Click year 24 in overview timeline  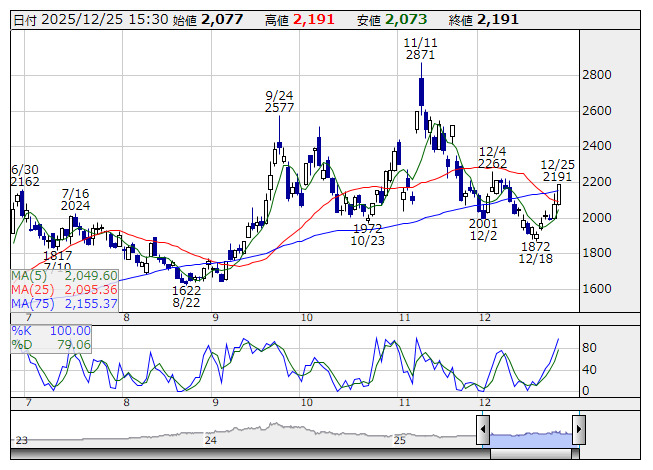tap(210, 440)
